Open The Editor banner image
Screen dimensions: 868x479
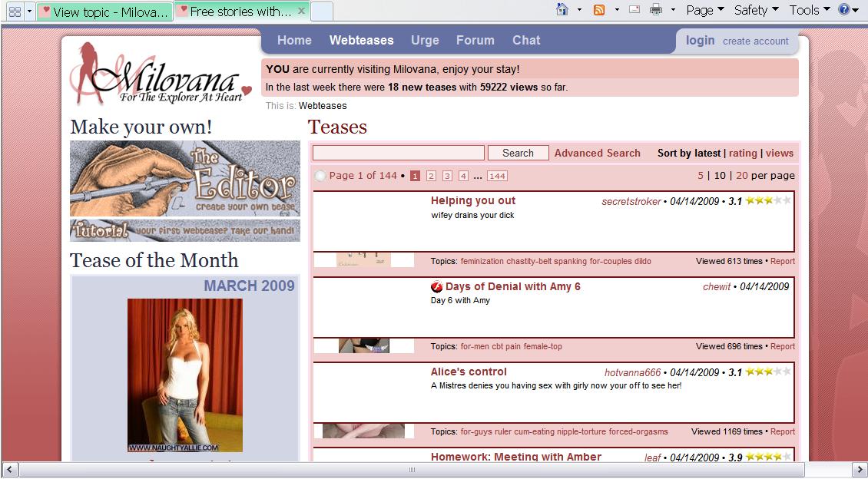[185, 178]
